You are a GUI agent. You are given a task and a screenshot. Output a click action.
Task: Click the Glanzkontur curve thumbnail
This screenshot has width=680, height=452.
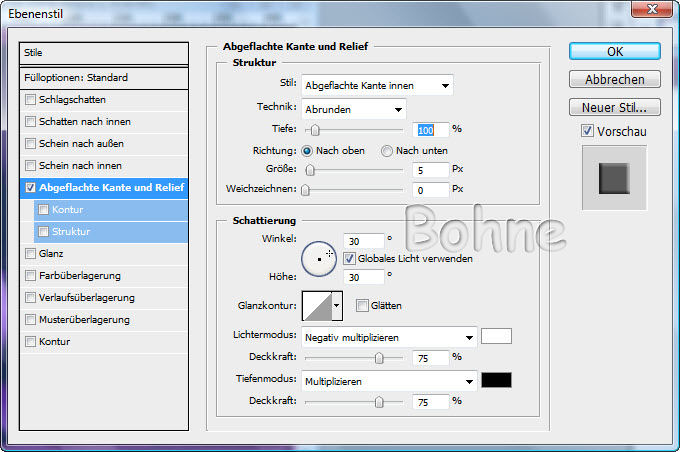click(316, 305)
